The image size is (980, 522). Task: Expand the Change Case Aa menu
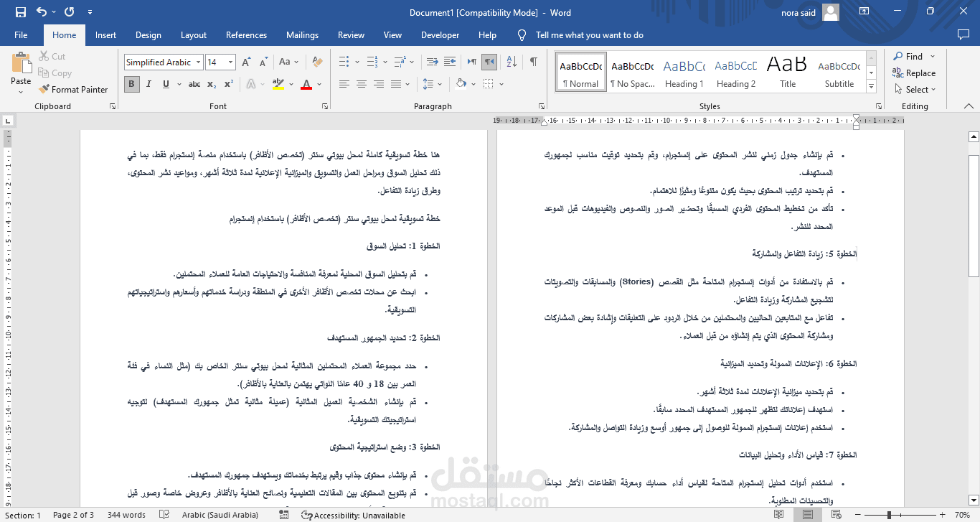point(289,62)
